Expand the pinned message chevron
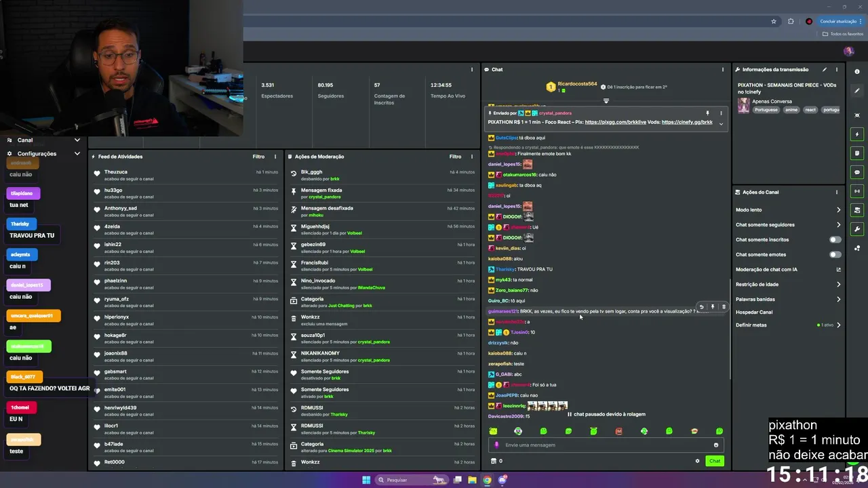Screen dimensions: 868x488 click(721, 123)
